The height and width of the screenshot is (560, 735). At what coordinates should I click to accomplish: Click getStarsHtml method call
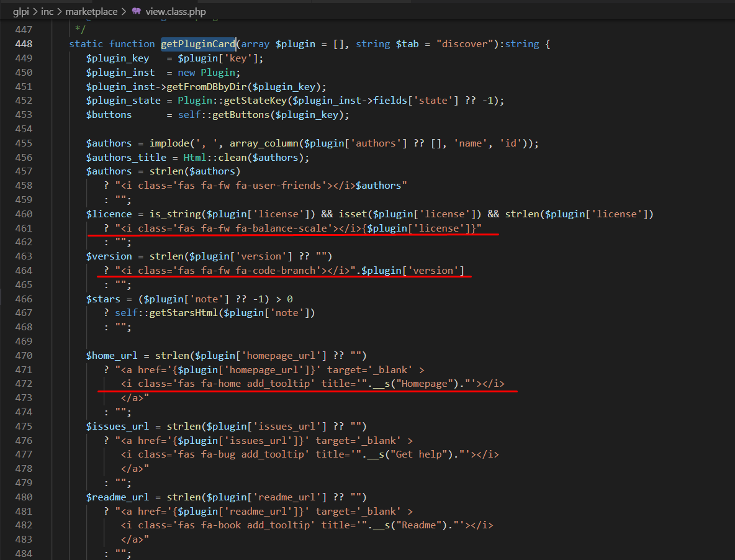tap(183, 313)
